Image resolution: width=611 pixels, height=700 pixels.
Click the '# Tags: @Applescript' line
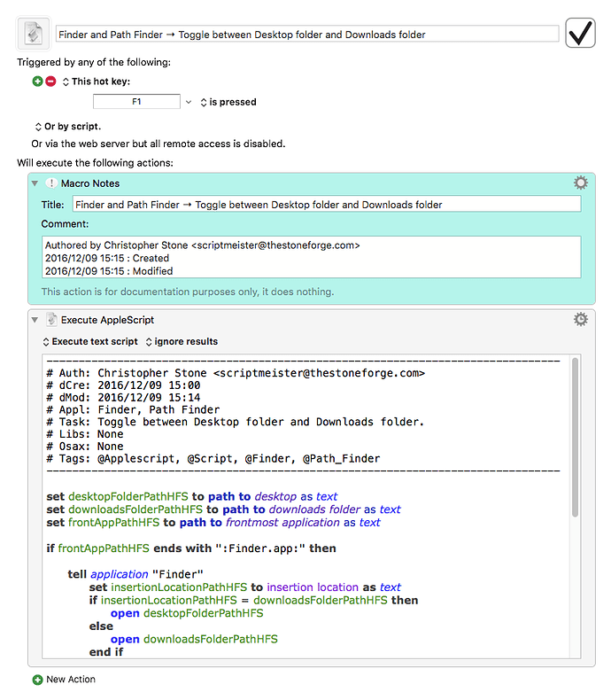point(213,458)
